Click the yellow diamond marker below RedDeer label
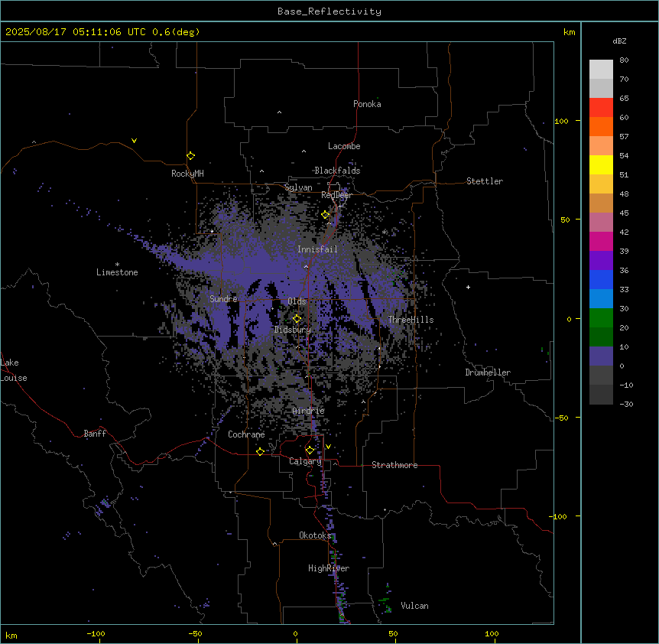 pos(326,215)
